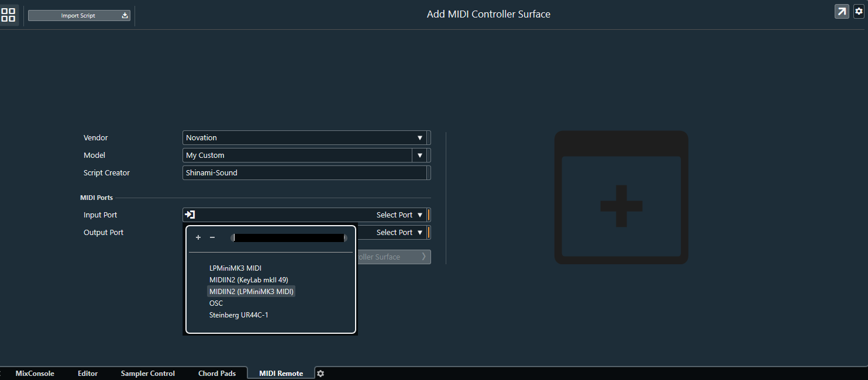
Task: Select MIDIIN2 (KeyLab mkII 49) port
Action: [249, 279]
